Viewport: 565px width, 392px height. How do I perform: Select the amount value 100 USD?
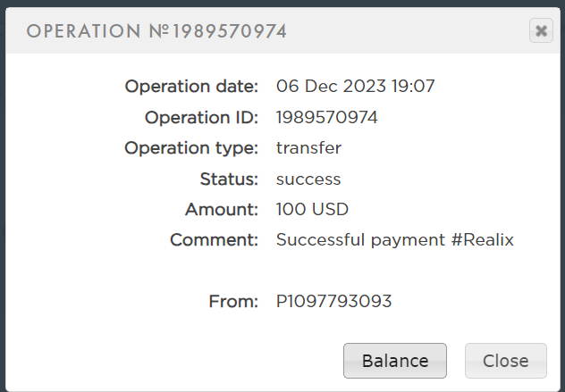312,210
